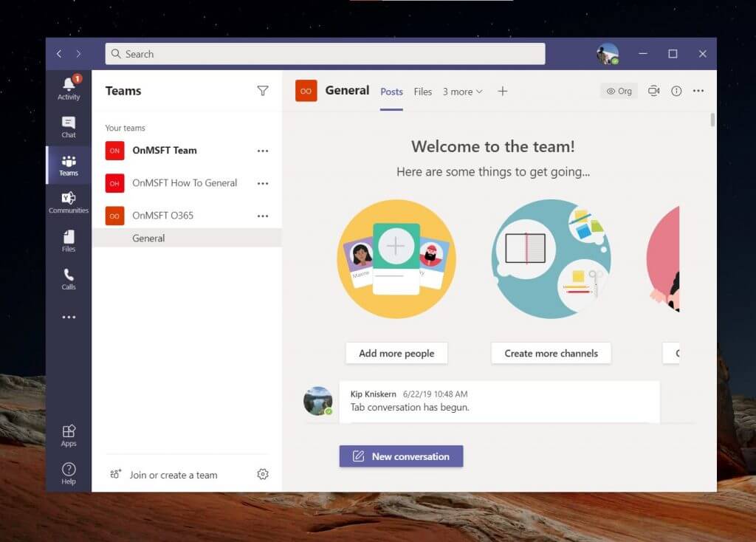Start a New conversation
756x542 pixels.
click(401, 456)
